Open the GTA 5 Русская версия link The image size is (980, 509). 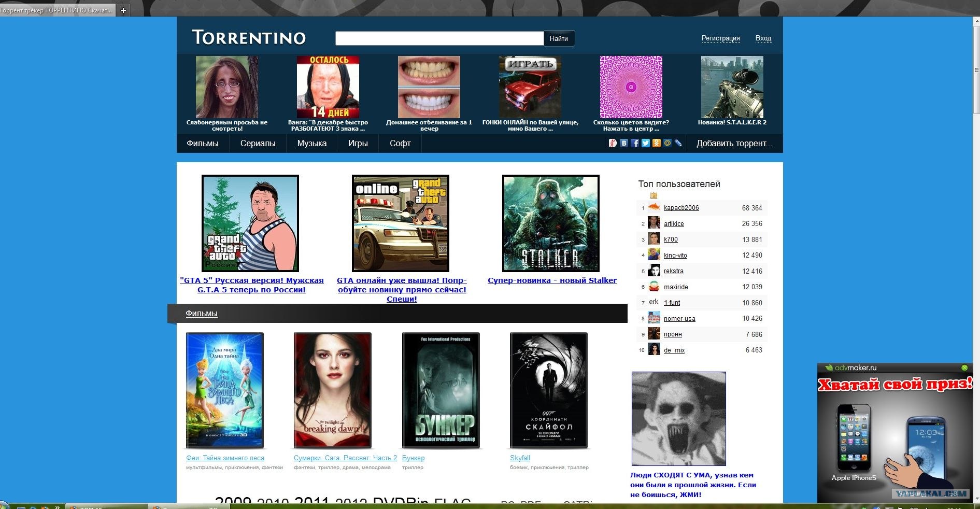[251, 285]
